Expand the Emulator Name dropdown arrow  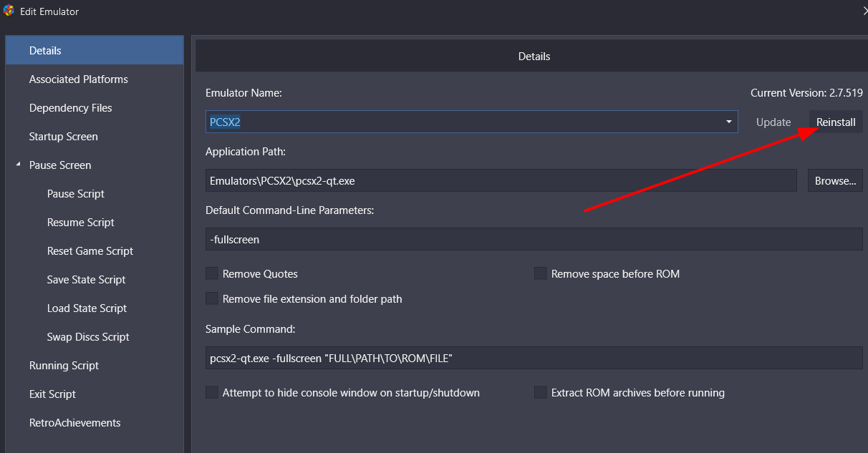(729, 122)
